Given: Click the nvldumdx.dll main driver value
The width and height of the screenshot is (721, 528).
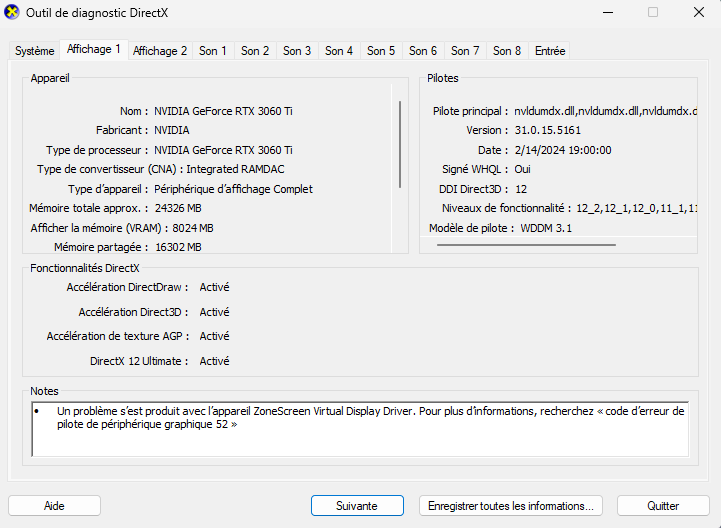Looking at the screenshot, I should [605, 111].
